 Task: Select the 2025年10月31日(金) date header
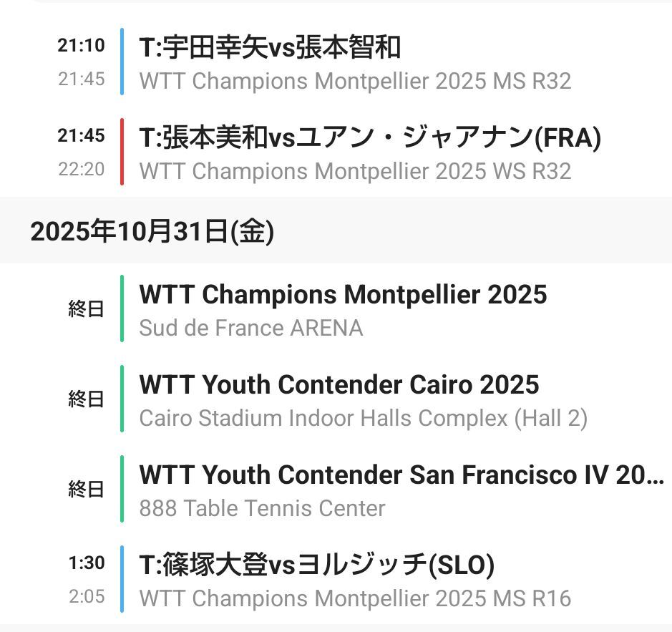pyautogui.click(x=152, y=232)
